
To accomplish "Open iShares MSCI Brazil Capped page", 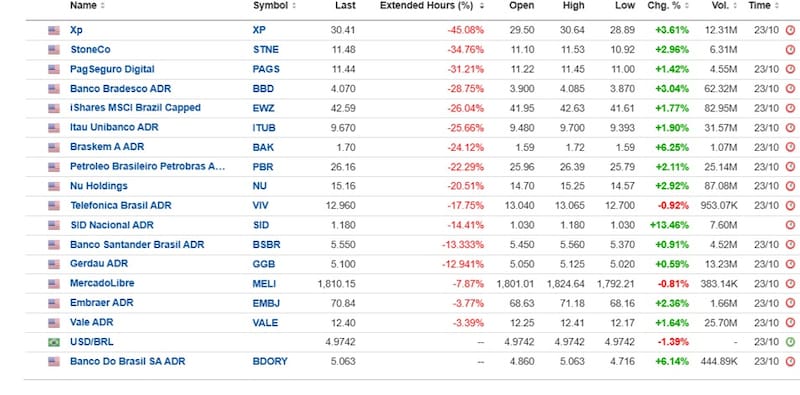I will pos(135,108).
